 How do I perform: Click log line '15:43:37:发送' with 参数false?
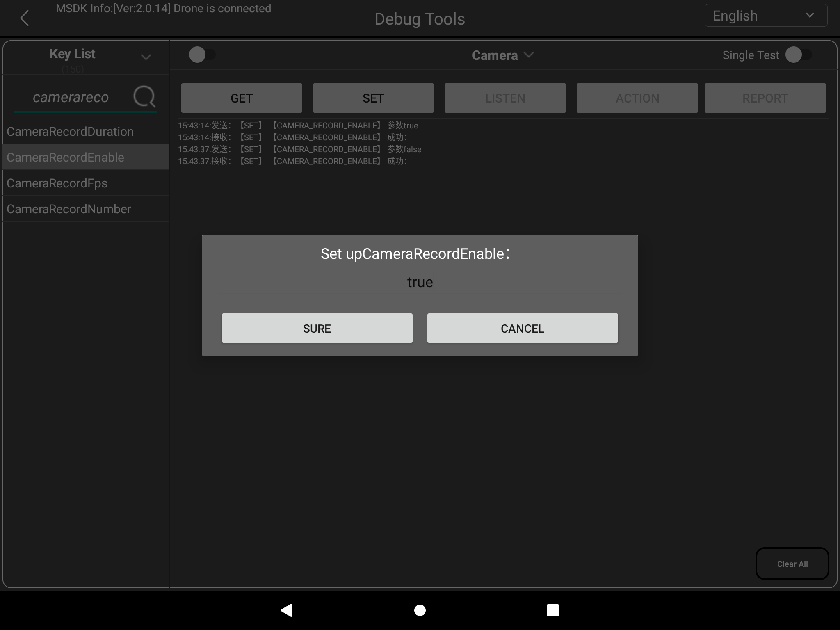pyautogui.click(x=300, y=149)
